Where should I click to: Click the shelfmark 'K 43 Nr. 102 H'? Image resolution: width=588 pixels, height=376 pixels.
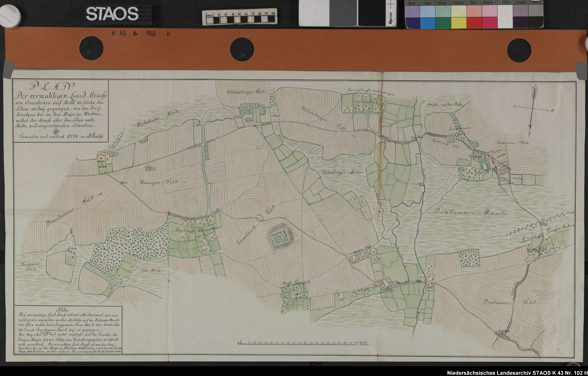click(141, 34)
